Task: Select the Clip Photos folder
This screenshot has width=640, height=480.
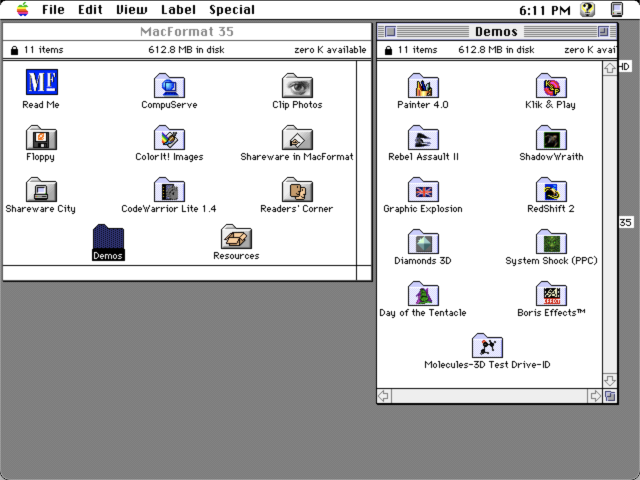Action: tap(297, 85)
